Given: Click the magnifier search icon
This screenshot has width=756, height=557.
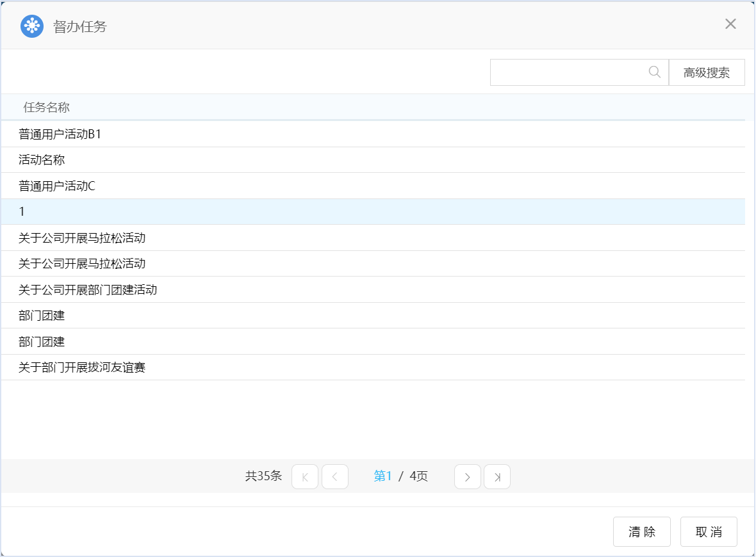Looking at the screenshot, I should click(654, 72).
